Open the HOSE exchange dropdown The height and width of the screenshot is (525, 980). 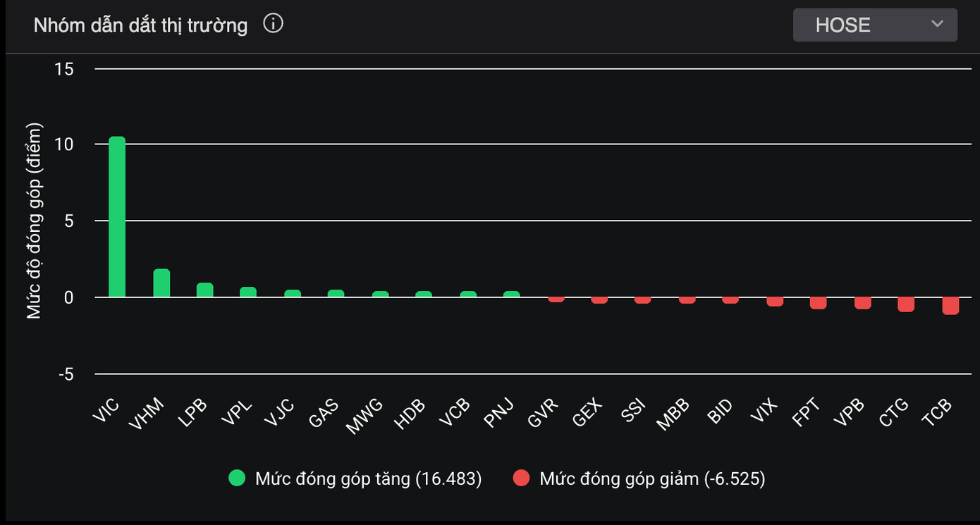[874, 25]
